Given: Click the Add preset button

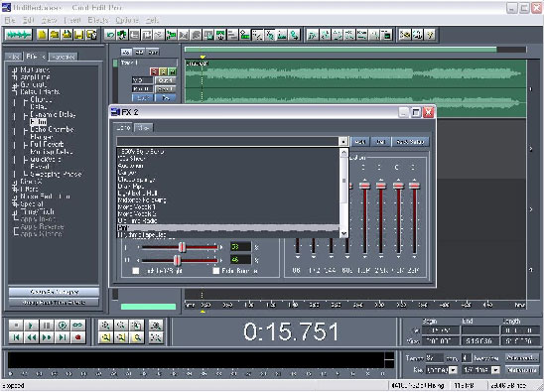Looking at the screenshot, I should click(x=360, y=142).
